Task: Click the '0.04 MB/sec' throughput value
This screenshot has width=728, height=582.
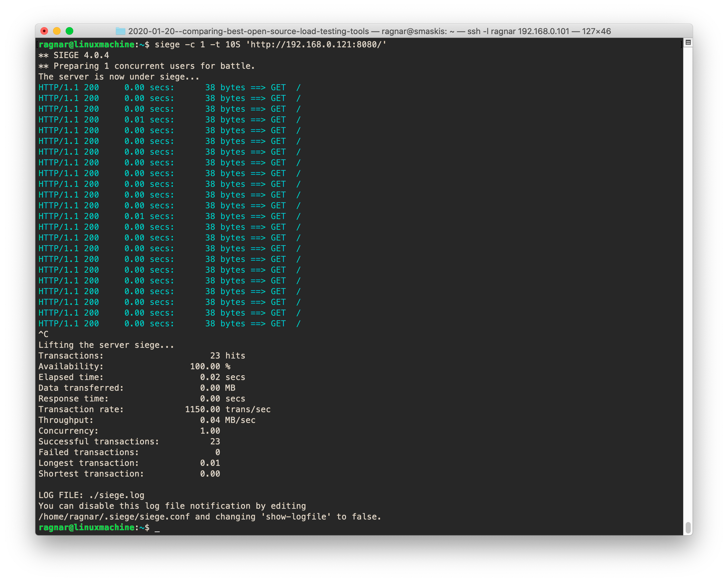Action: click(x=228, y=420)
